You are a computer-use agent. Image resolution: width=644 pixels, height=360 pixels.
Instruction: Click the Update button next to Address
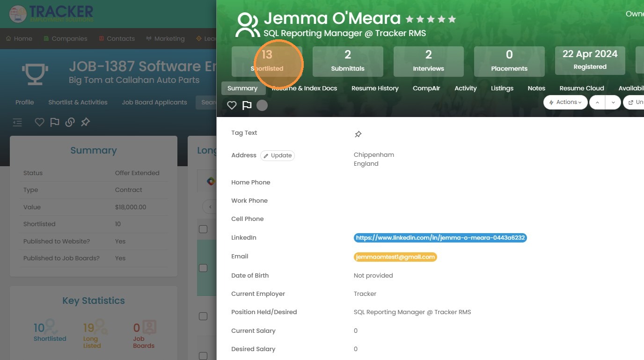point(278,155)
